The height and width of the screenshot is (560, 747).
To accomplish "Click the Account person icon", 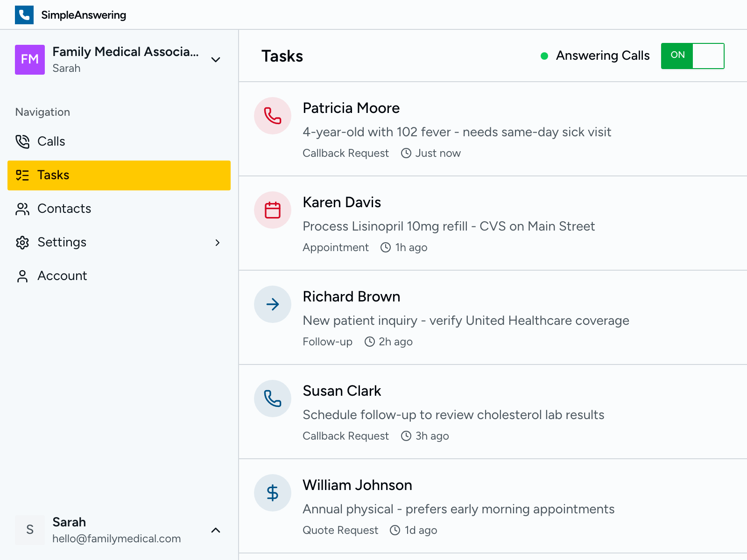I will click(22, 276).
